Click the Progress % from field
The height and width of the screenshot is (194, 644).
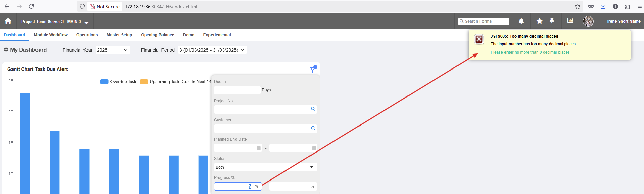(238, 186)
